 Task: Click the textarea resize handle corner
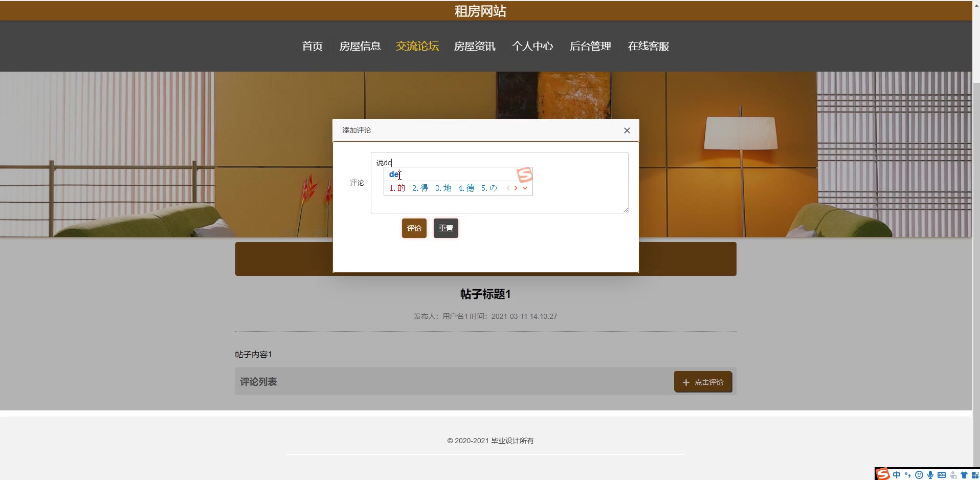[x=625, y=210]
